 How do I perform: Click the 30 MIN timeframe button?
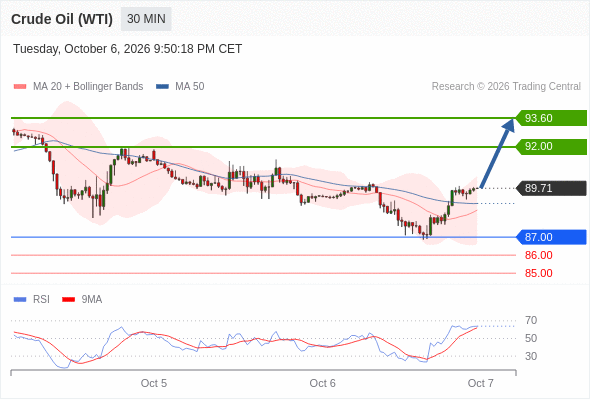pos(146,19)
